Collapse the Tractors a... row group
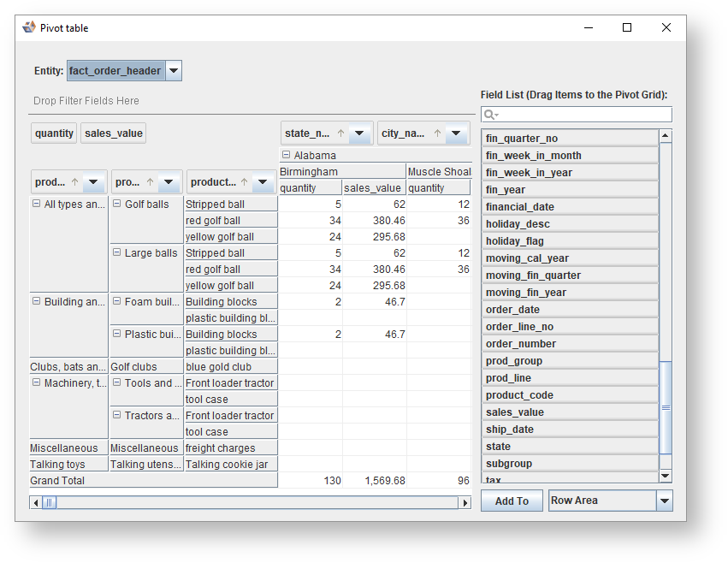 pos(116,416)
